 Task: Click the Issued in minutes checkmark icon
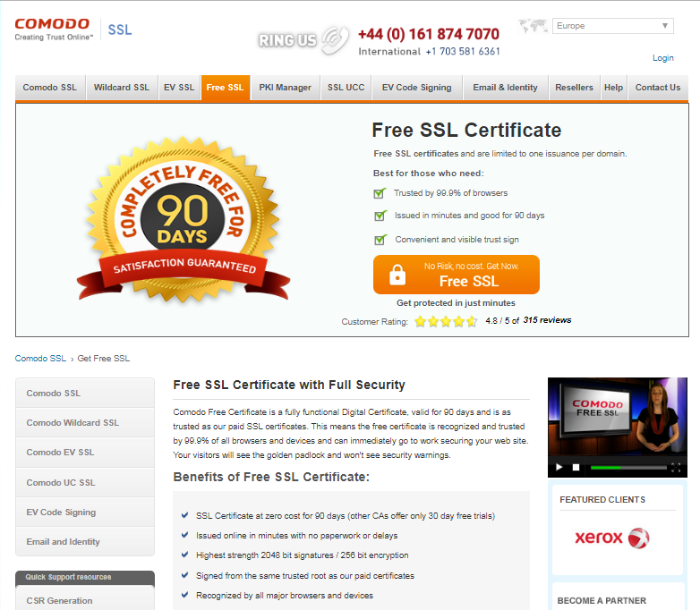click(380, 216)
